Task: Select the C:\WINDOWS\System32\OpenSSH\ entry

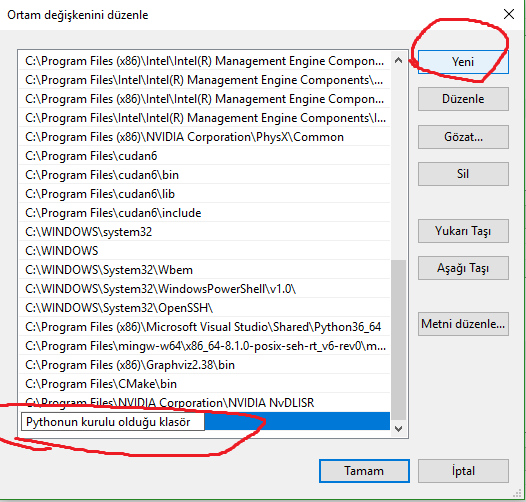Action: pos(205,308)
